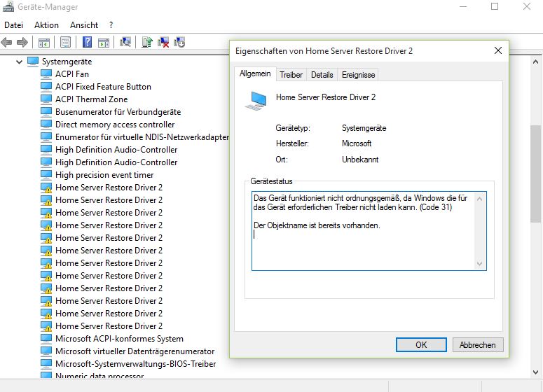This screenshot has height=392, width=543.
Task: Click the Home Server Restore Driver 2 dialog heading
Action: coord(326,97)
